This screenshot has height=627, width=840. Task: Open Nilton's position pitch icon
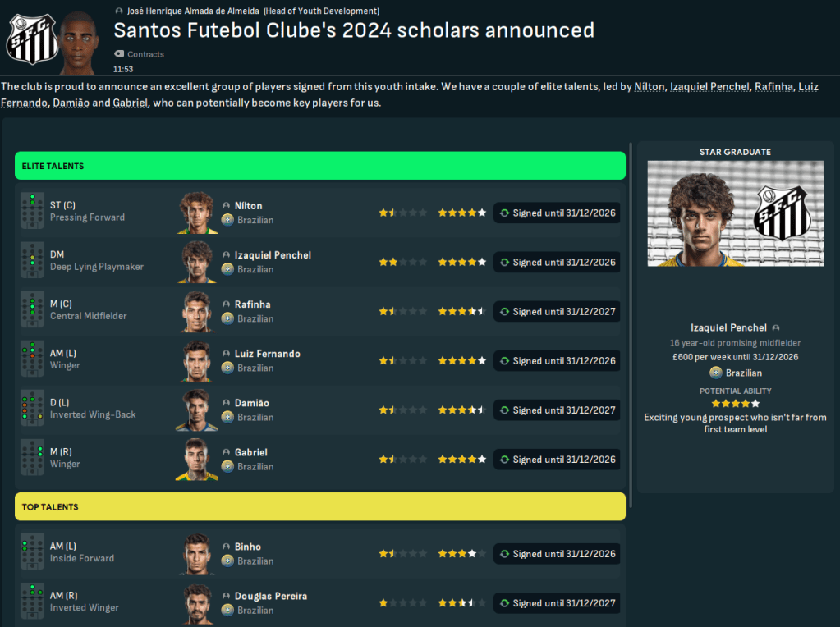[32, 212]
